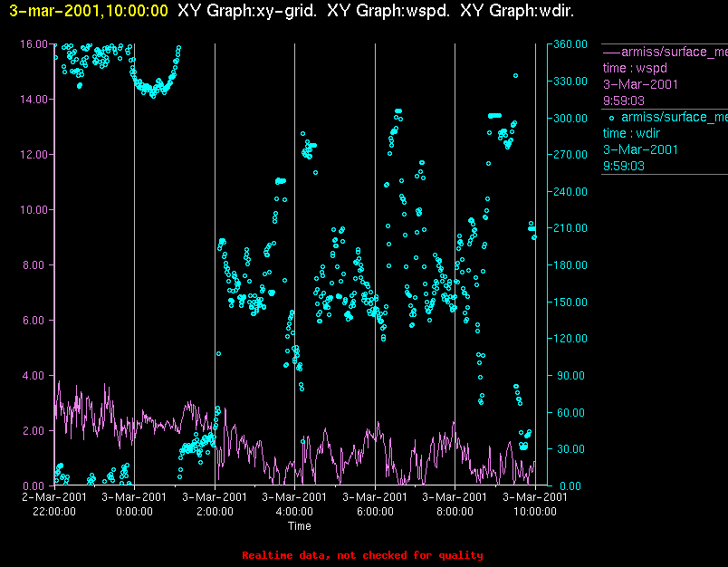This screenshot has height=567, width=728.
Task: Click the 3-Mar-2001 8:00:00 time label
Action: (455, 505)
